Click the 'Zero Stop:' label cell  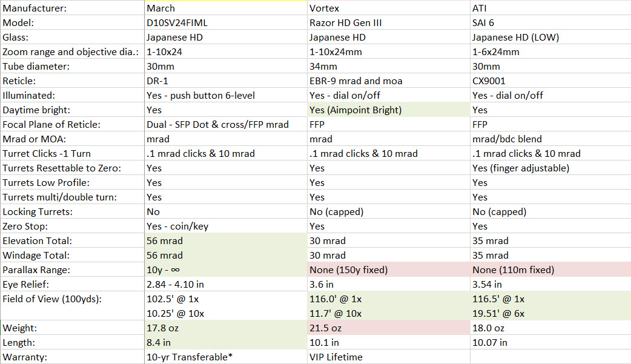pyautogui.click(x=73, y=226)
